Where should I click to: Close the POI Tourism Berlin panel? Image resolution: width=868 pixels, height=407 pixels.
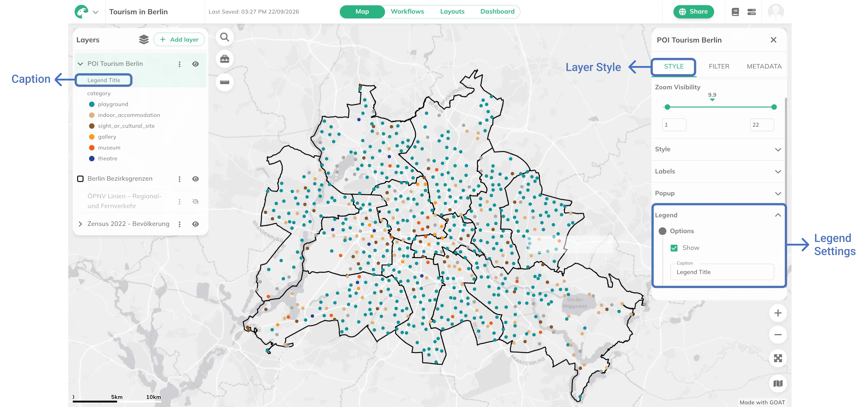773,40
